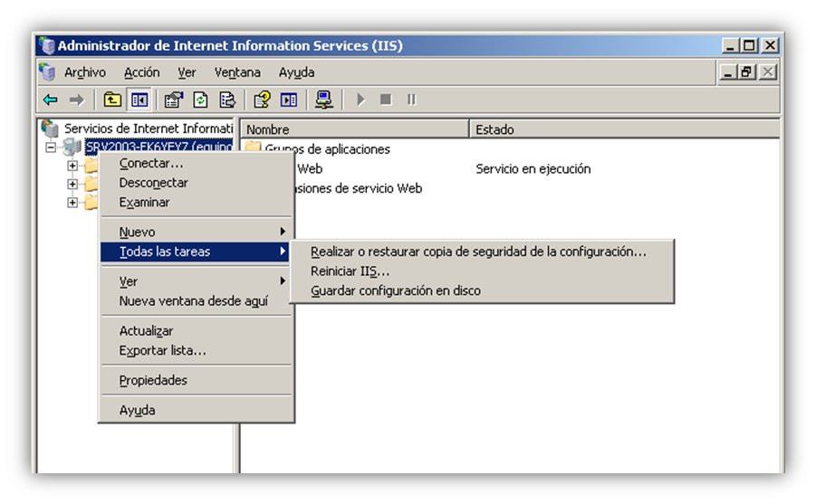The height and width of the screenshot is (504, 816).
Task: Choose Propiedades from context menu
Action: click(197, 380)
